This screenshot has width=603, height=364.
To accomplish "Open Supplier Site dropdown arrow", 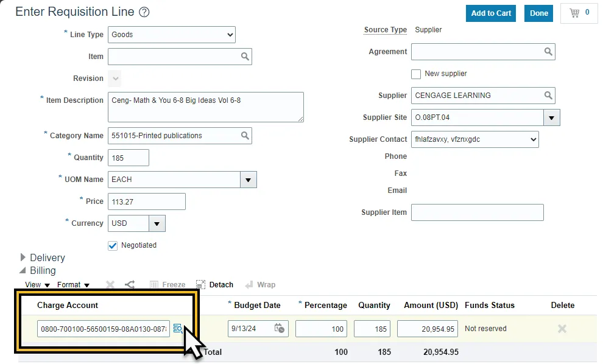I will point(551,117).
